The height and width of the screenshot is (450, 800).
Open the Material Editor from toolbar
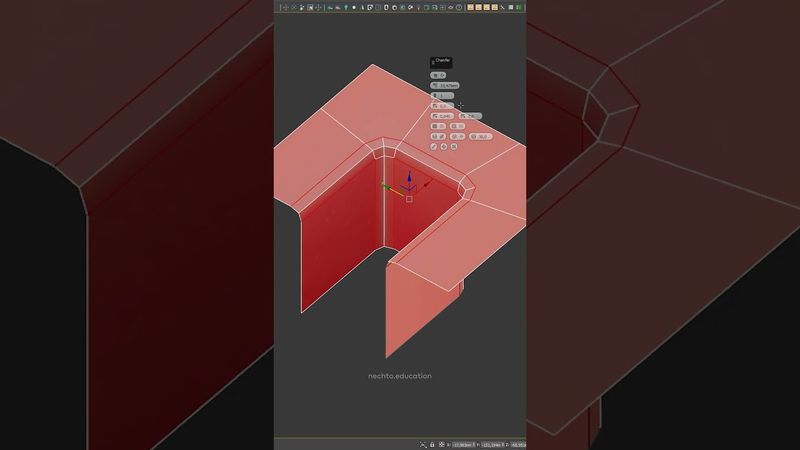tap(470, 7)
